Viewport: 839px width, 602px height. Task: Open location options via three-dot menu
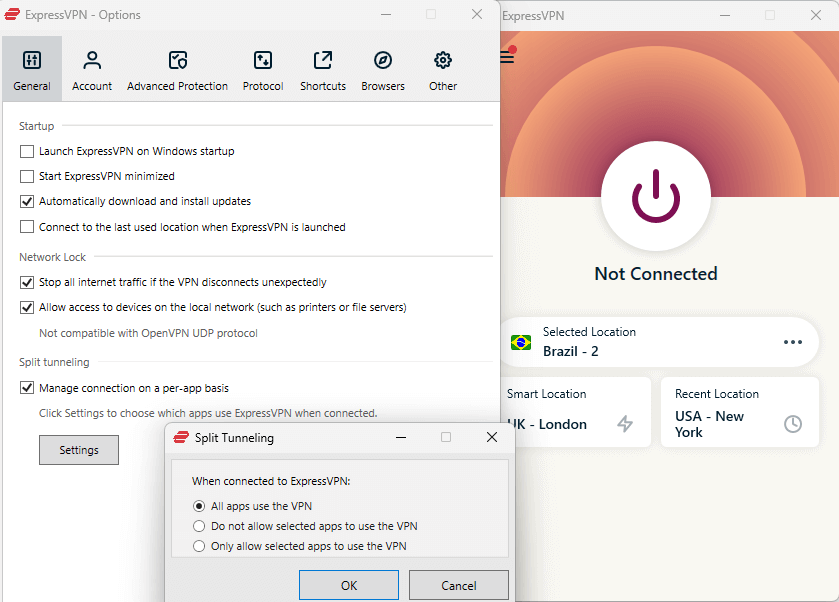(793, 342)
